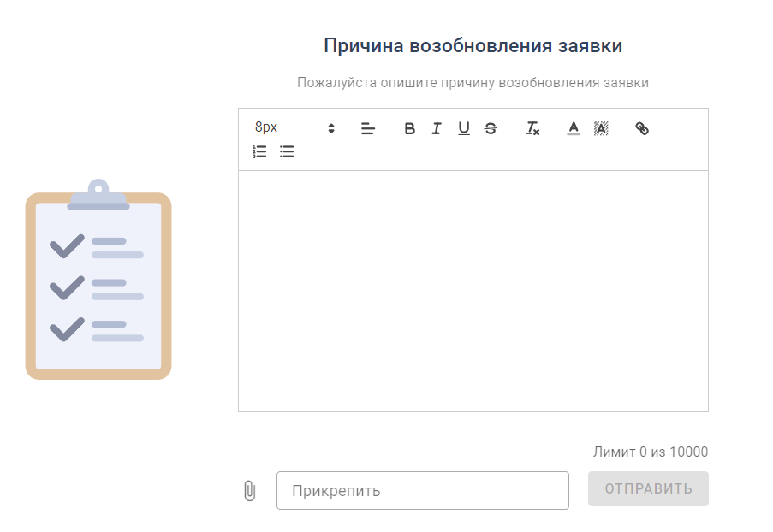Click the Прикрепить file field
The width and height of the screenshot is (773, 532).
pyautogui.click(x=422, y=490)
